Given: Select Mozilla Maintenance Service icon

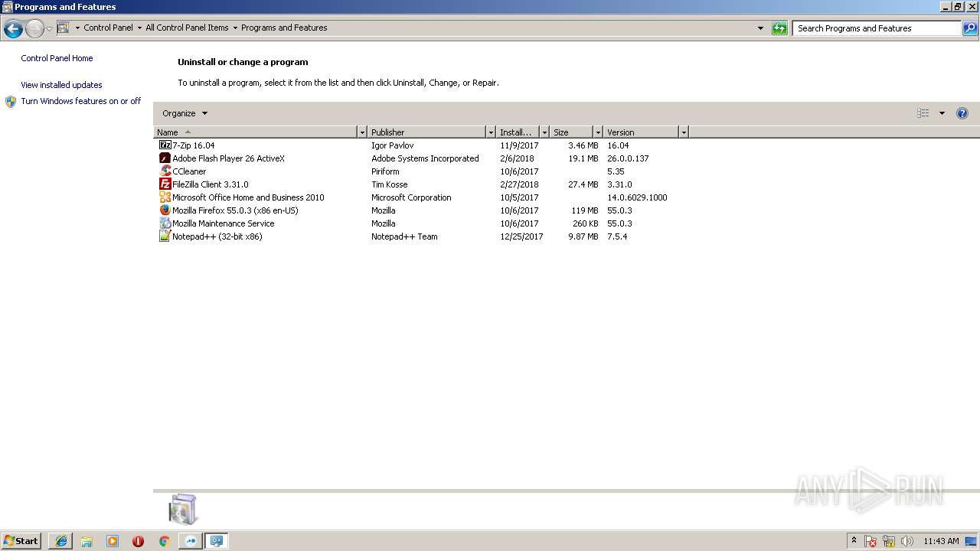Looking at the screenshot, I should pyautogui.click(x=165, y=223).
